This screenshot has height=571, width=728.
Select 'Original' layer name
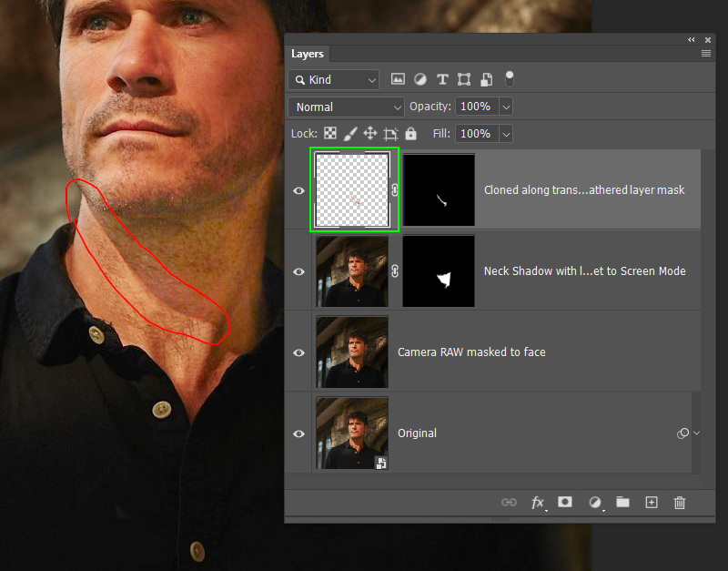click(x=417, y=433)
